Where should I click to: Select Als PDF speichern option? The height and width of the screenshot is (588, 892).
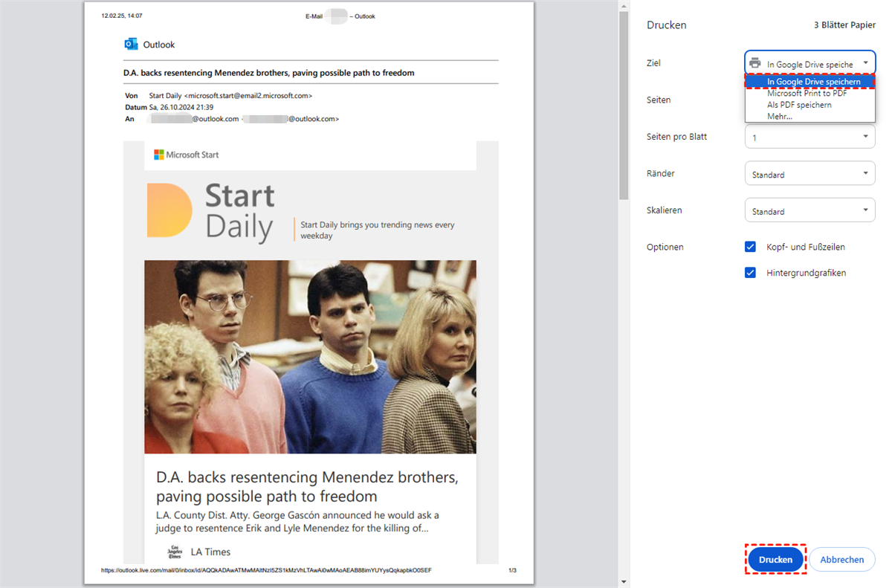coord(799,105)
